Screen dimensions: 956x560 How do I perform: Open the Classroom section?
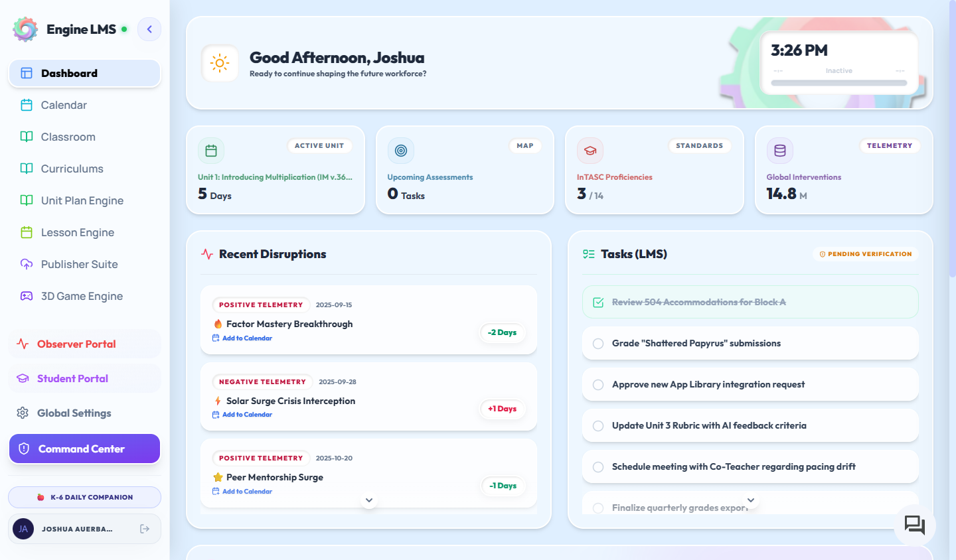(x=84, y=137)
